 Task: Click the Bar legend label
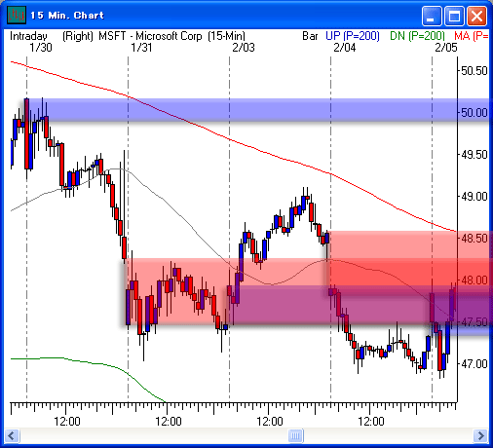310,36
